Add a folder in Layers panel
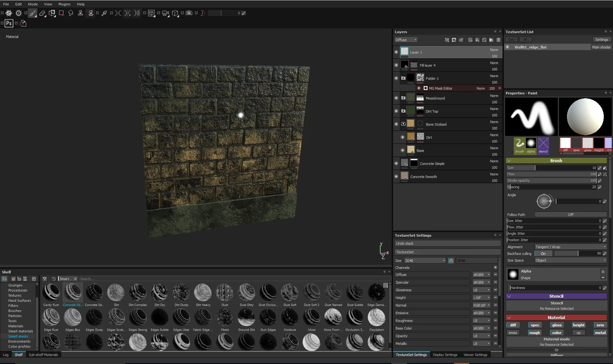Viewport: 613px width, 364px height. (x=491, y=40)
